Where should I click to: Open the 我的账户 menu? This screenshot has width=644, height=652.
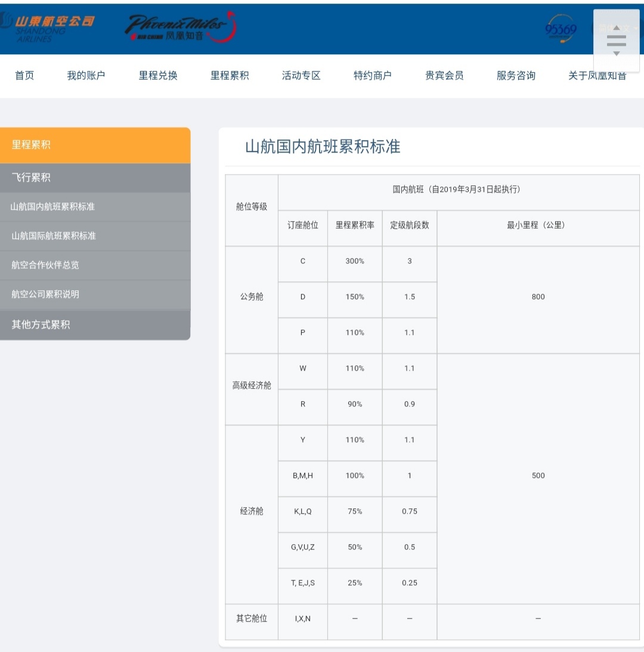click(x=86, y=75)
